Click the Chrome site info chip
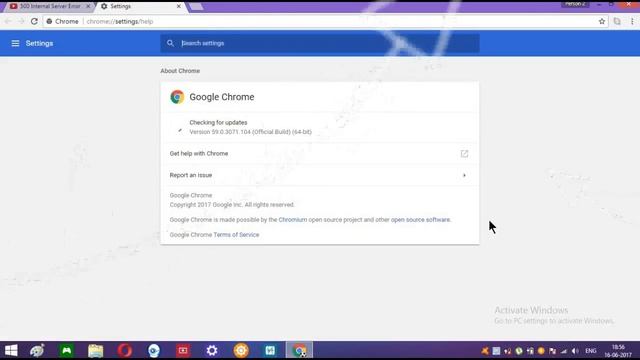 62,21
